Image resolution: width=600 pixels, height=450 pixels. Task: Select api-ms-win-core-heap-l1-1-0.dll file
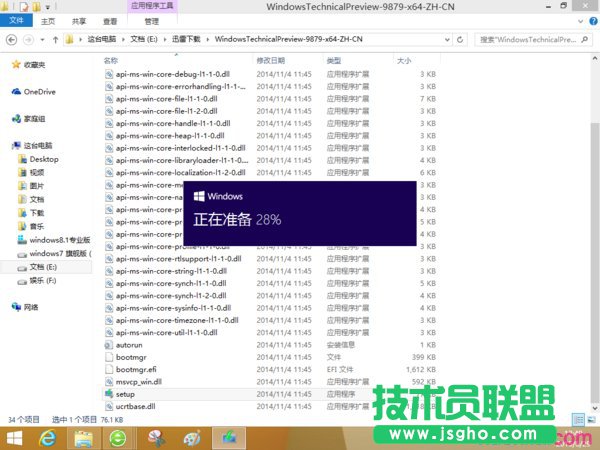click(170, 135)
